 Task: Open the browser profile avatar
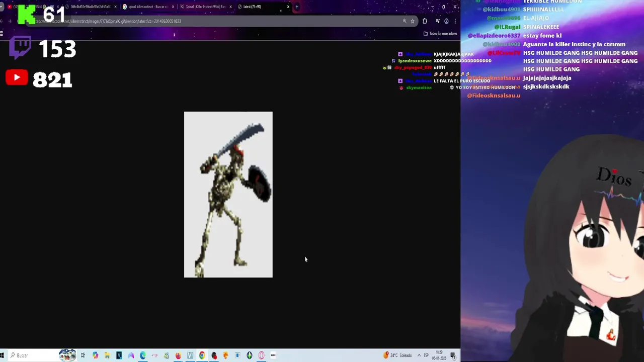click(446, 21)
